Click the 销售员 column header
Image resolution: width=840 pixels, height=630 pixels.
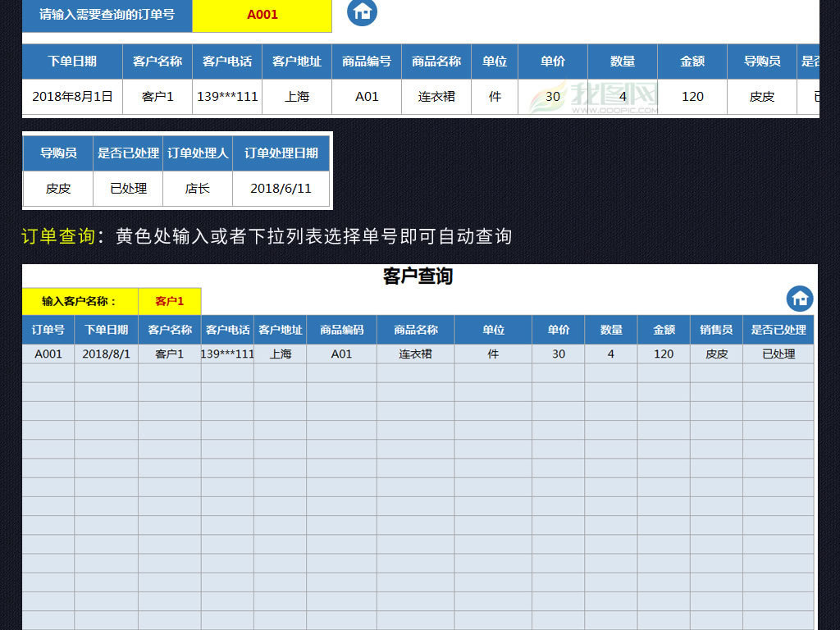click(x=716, y=329)
